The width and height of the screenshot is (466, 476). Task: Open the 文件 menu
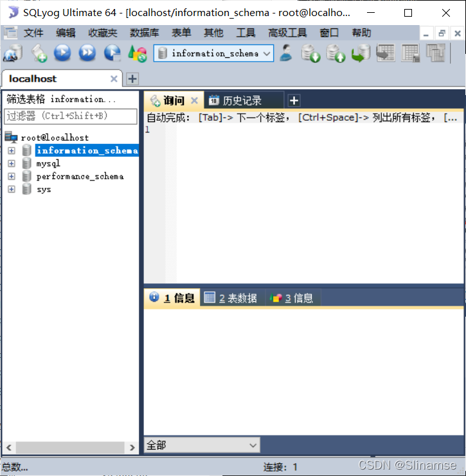click(x=33, y=33)
